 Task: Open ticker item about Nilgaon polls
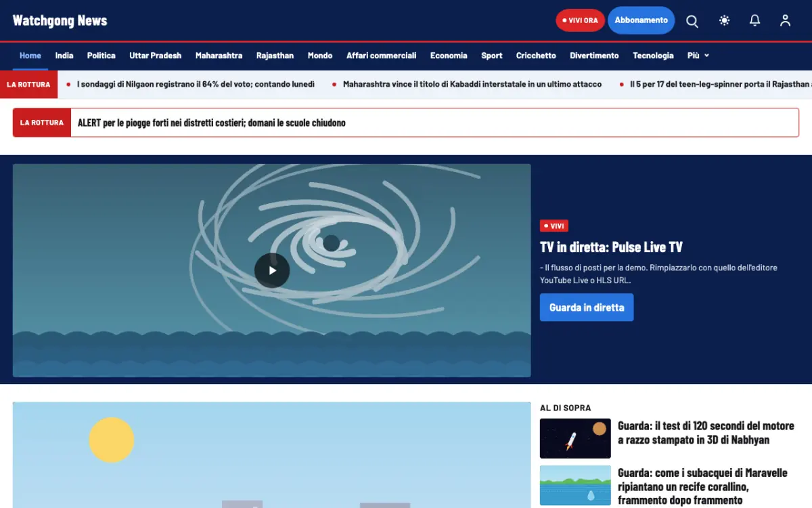point(196,85)
